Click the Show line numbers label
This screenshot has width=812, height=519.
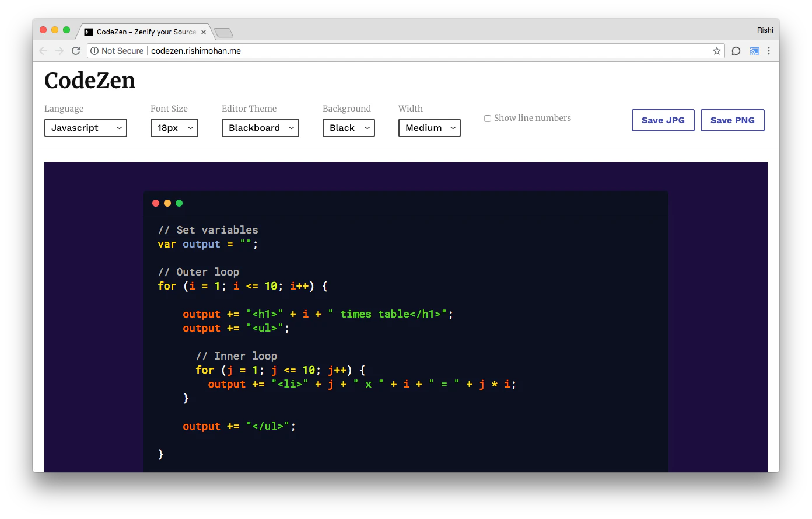click(x=533, y=118)
